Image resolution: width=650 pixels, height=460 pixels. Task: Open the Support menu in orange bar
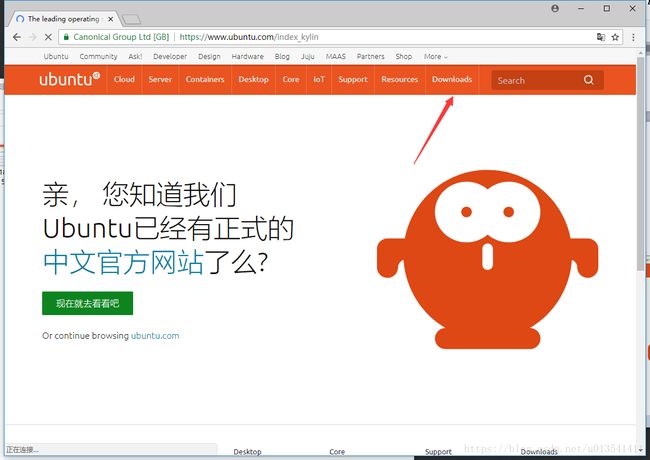[353, 79]
